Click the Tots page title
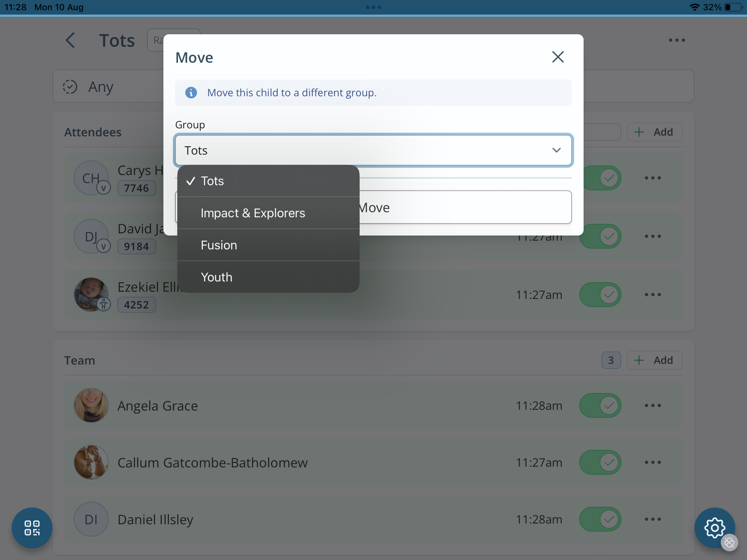Image resolution: width=747 pixels, height=560 pixels. click(x=117, y=40)
